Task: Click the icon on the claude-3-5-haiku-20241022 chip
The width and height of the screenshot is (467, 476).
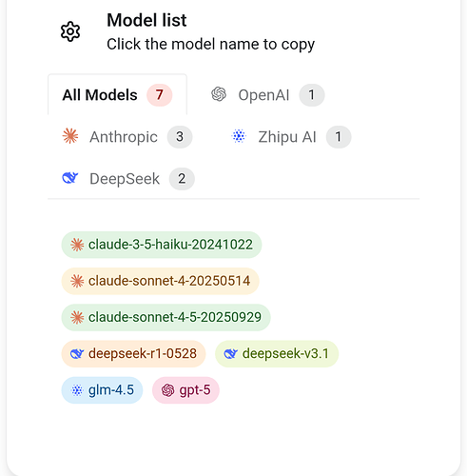Action: (77, 245)
